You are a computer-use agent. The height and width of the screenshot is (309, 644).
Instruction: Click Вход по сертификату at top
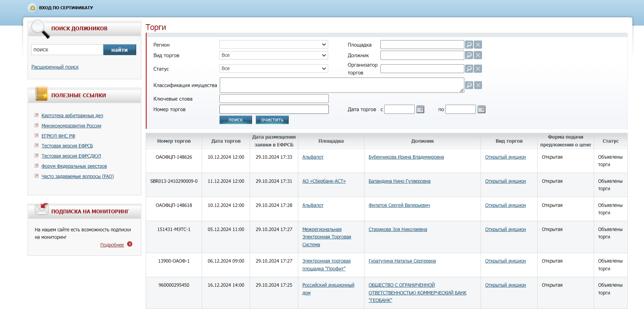pos(66,7)
